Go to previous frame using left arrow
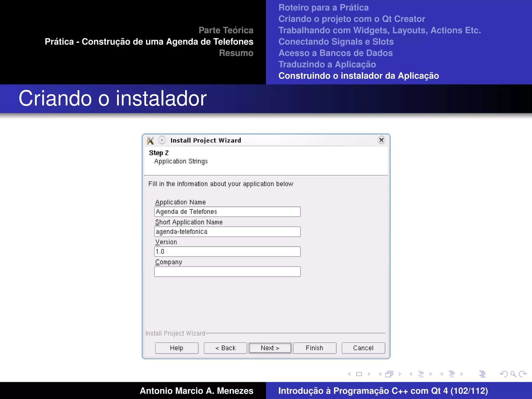 380,374
